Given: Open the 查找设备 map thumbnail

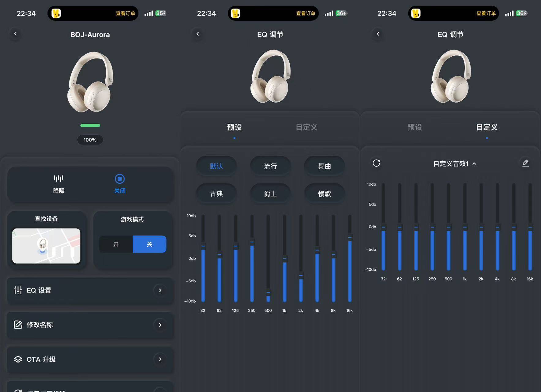Looking at the screenshot, I should point(46,246).
